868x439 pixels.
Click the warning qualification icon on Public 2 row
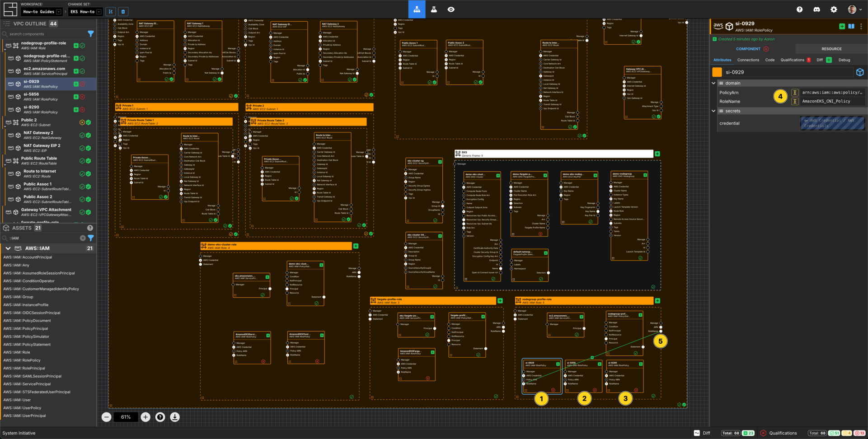point(82,122)
